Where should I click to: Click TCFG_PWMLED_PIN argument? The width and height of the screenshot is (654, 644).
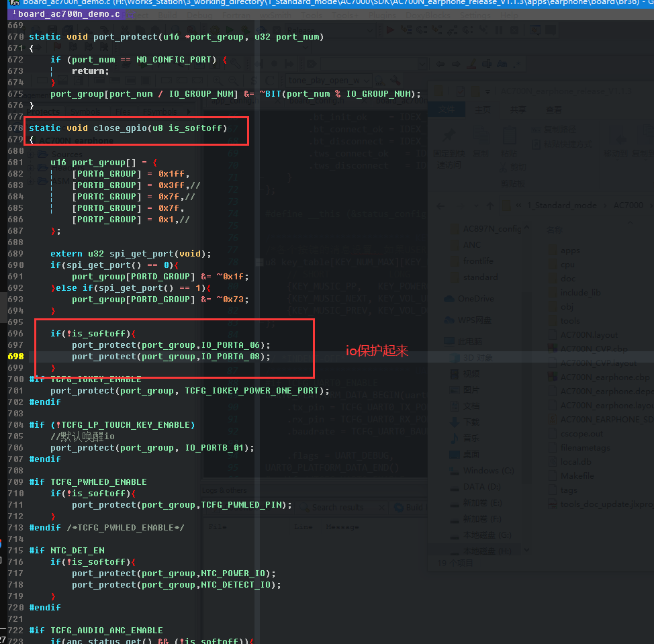click(x=242, y=505)
